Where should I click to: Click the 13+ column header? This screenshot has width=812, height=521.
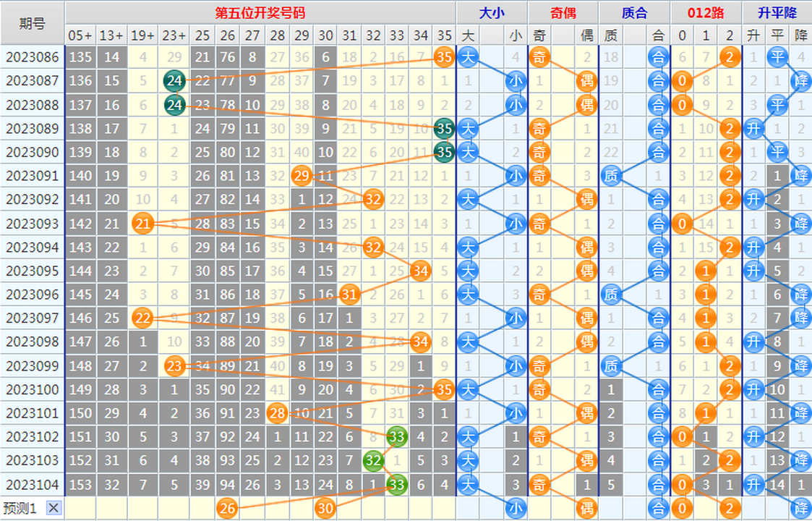[111, 35]
